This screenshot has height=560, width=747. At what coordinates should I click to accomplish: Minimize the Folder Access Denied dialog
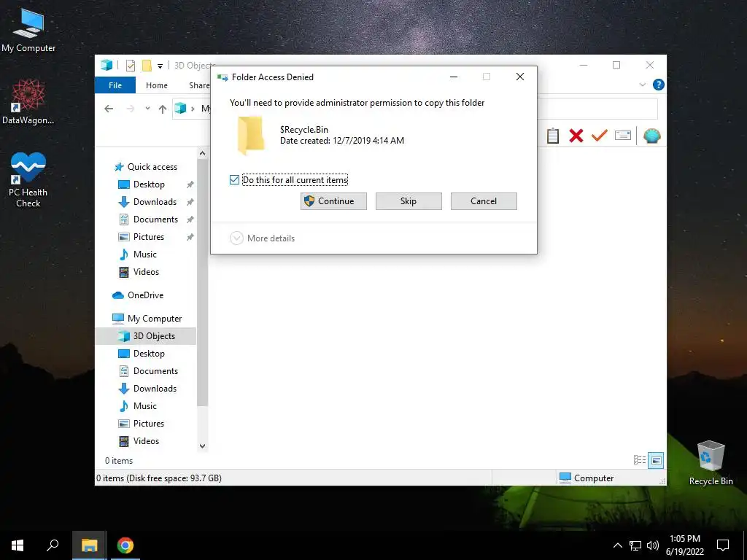(454, 77)
